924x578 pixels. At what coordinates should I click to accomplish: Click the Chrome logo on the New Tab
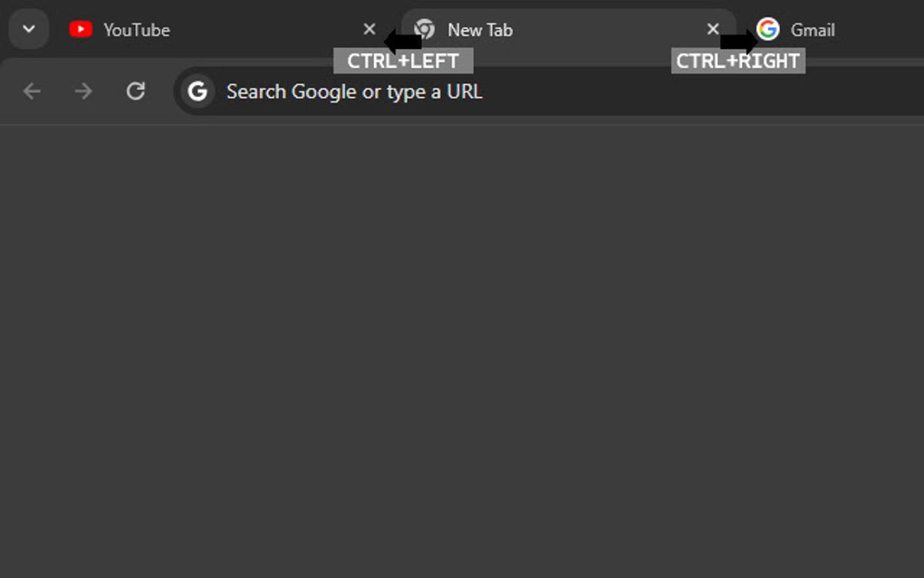tap(424, 29)
